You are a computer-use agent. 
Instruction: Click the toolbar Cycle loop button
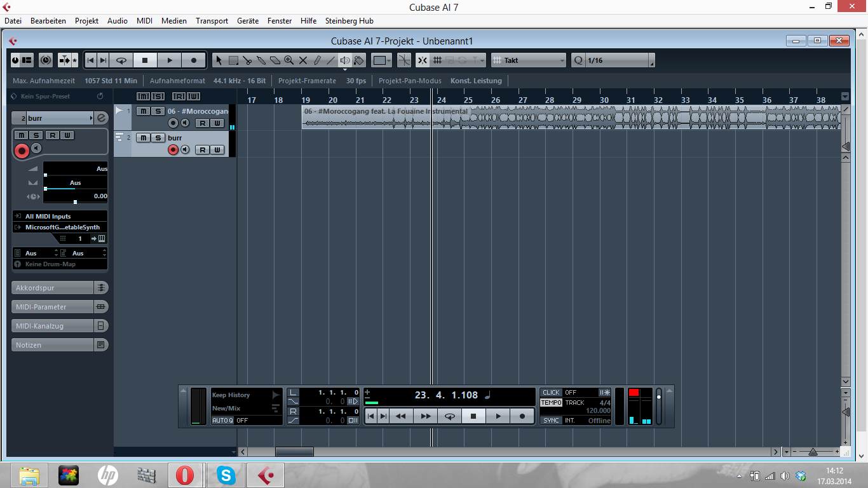tap(121, 60)
